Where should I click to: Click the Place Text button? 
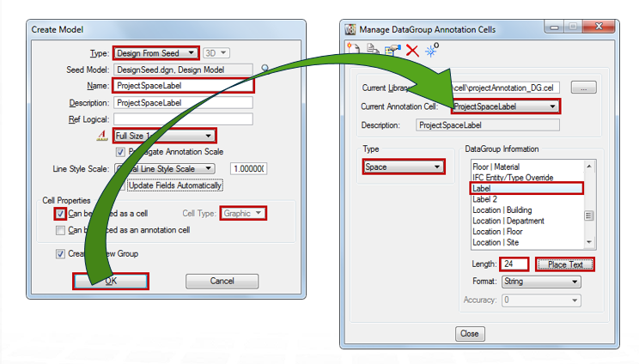click(x=565, y=264)
